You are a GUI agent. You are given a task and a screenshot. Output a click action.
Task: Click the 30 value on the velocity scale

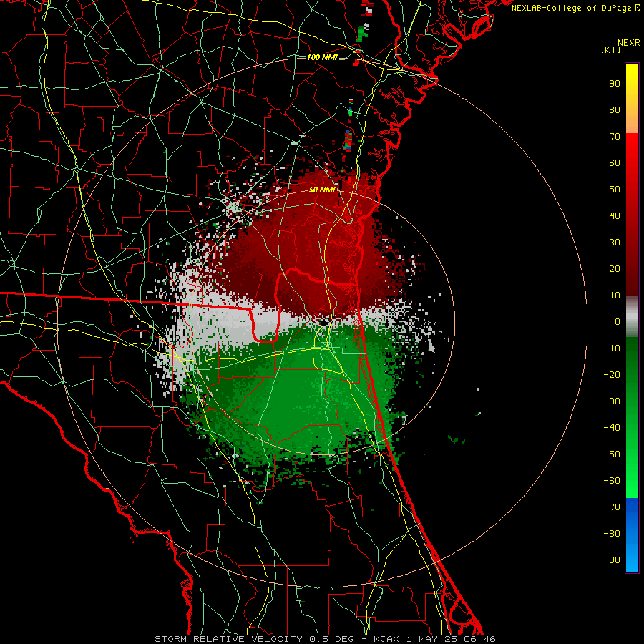pos(615,243)
